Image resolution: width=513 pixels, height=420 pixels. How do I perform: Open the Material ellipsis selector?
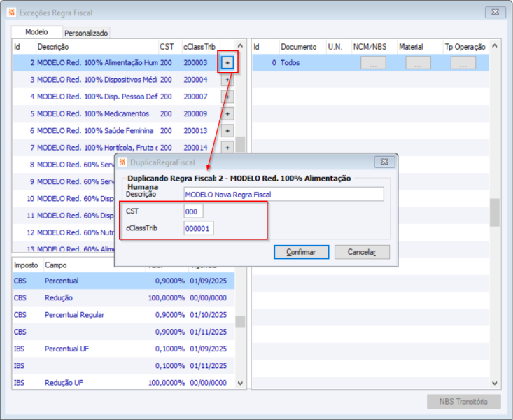418,62
